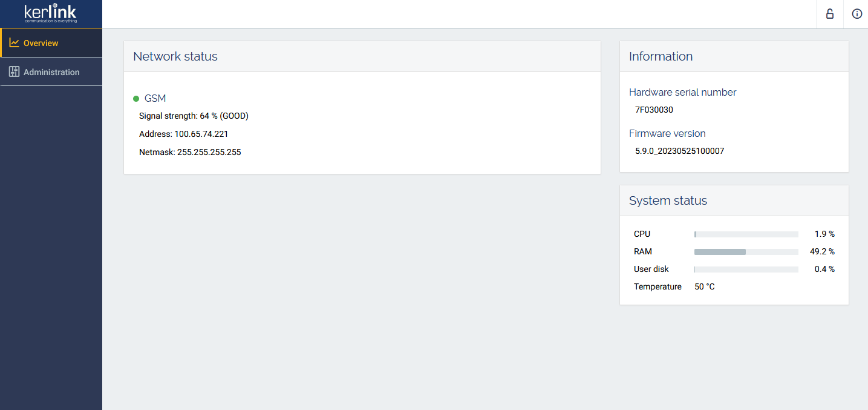Open the Administration menu item
This screenshot has width=868, height=410.
51,72
